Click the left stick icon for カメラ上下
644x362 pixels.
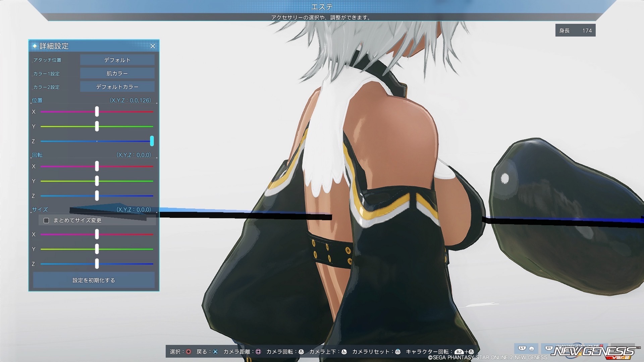344,352
